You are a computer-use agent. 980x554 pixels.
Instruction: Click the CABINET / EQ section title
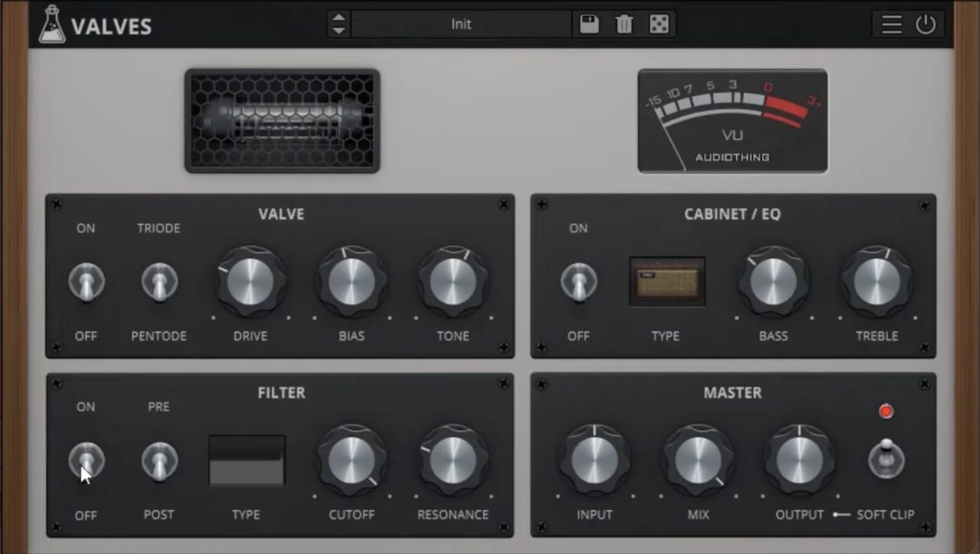pos(733,214)
